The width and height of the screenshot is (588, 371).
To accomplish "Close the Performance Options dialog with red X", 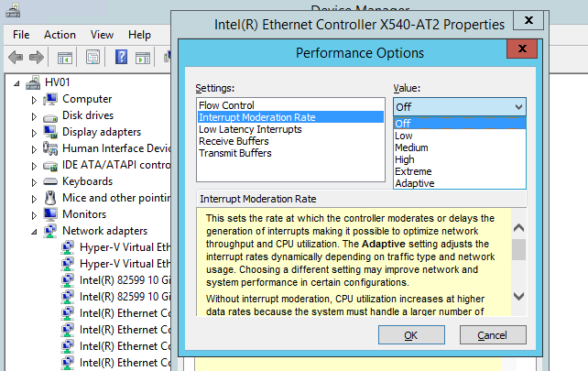I will tap(522, 49).
